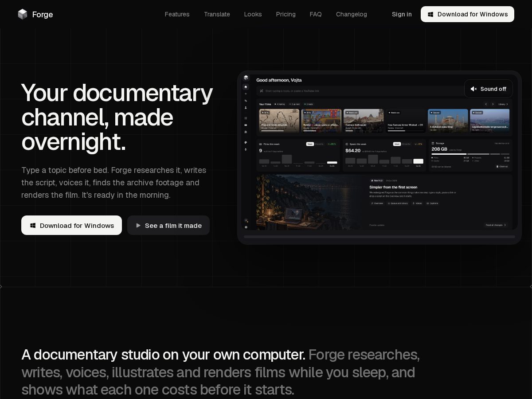The image size is (532, 399).
Task: Open the Library link with chevron
Action: point(503,104)
